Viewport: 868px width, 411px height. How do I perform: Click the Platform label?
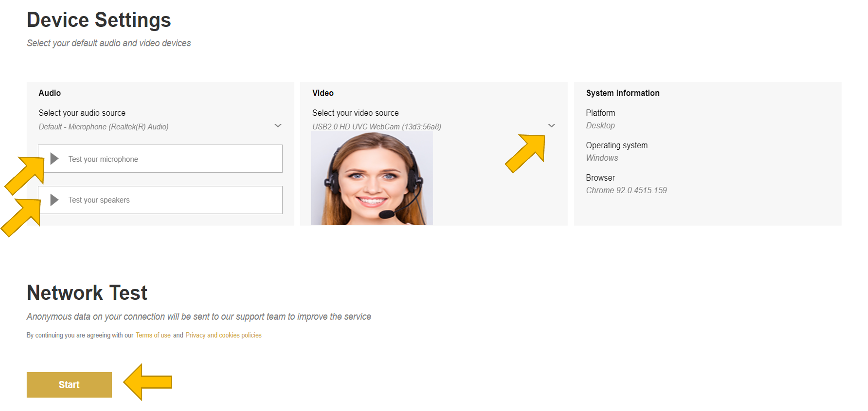coord(600,113)
